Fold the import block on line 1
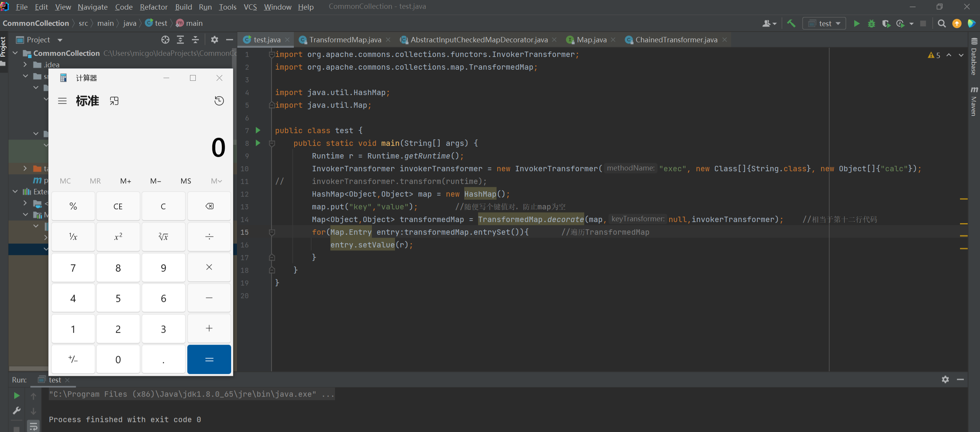Image resolution: width=980 pixels, height=432 pixels. click(x=272, y=55)
